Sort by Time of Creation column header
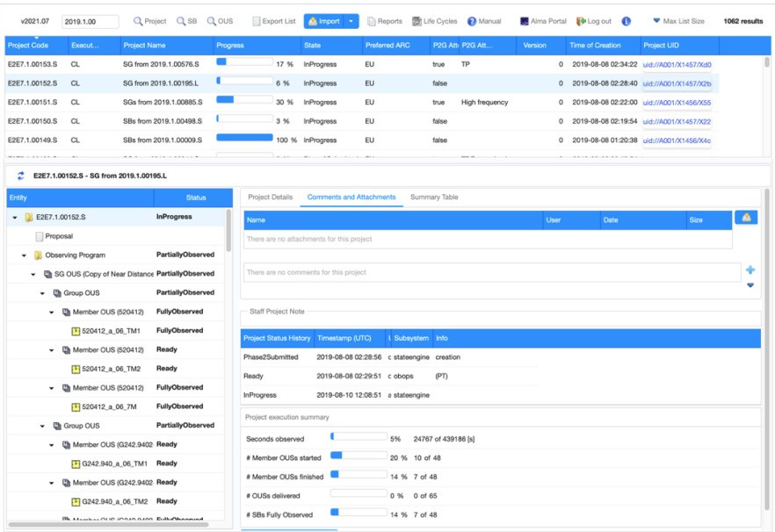Image resolution: width=775 pixels, height=532 pixels. tap(603, 46)
